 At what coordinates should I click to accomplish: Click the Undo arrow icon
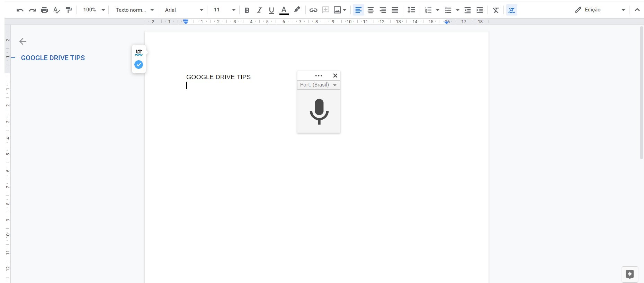click(x=20, y=10)
